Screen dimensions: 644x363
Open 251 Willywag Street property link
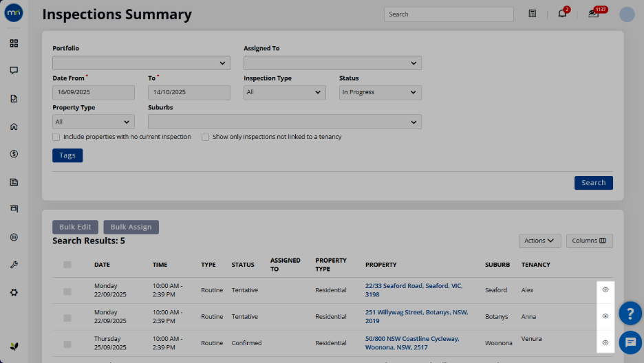click(416, 316)
